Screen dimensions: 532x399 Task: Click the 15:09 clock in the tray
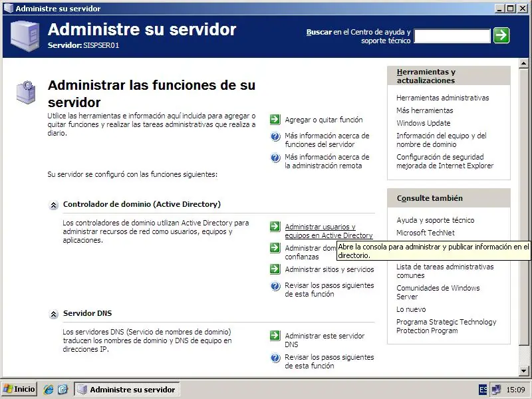516,390
